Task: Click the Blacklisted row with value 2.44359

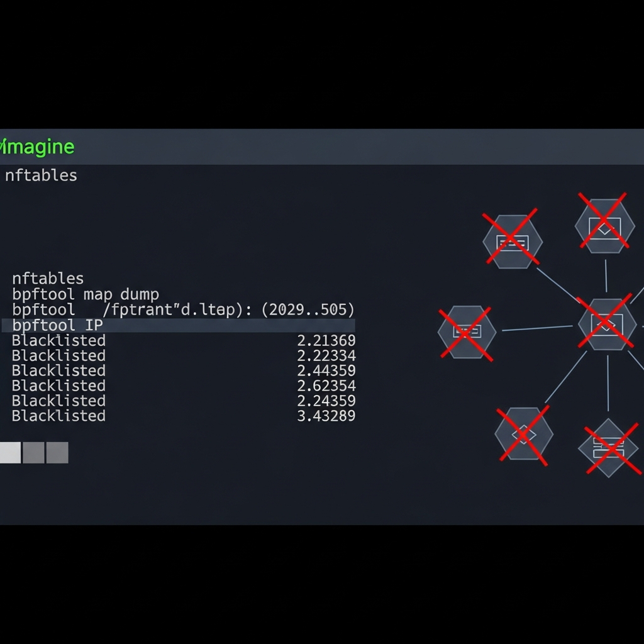Action: pyautogui.click(x=184, y=370)
